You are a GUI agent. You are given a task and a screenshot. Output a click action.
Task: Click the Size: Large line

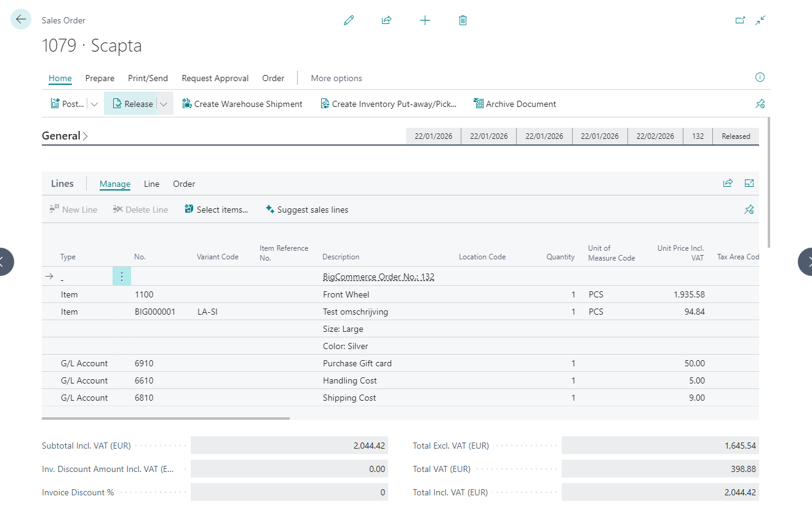[343, 329]
